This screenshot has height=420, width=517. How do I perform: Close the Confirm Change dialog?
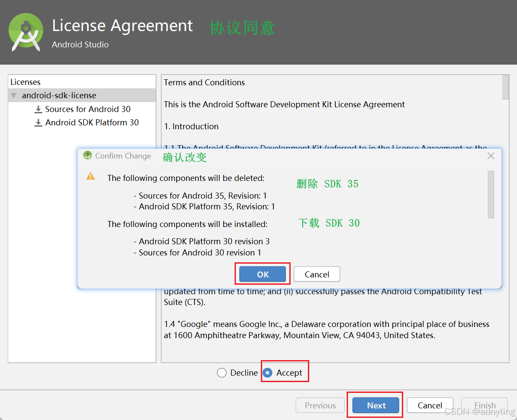[491, 156]
